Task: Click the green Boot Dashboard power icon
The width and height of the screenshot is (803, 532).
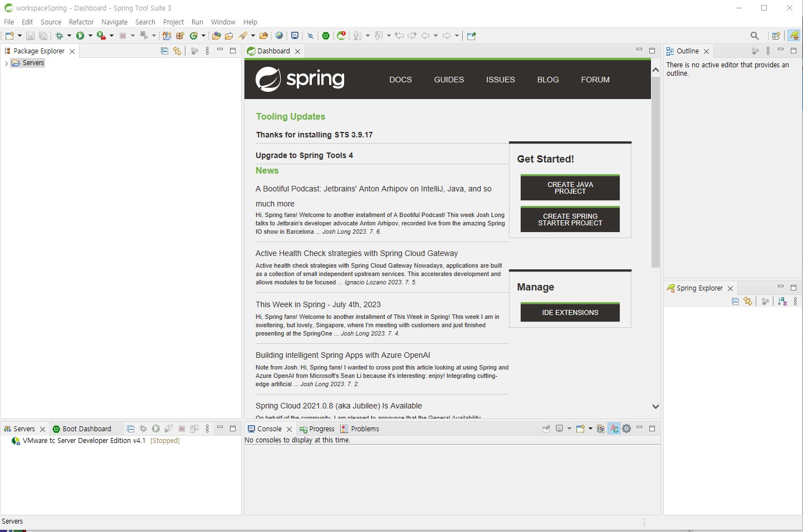Action: (x=326, y=36)
